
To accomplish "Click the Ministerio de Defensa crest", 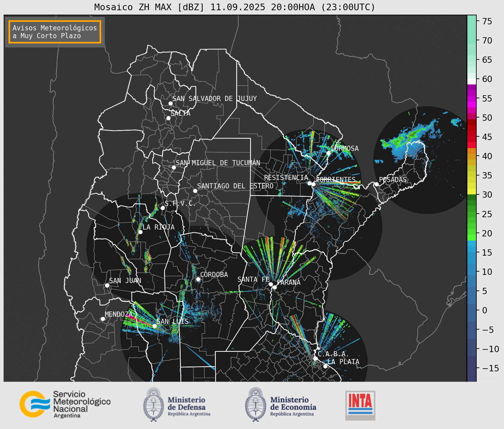I will click(x=154, y=404).
